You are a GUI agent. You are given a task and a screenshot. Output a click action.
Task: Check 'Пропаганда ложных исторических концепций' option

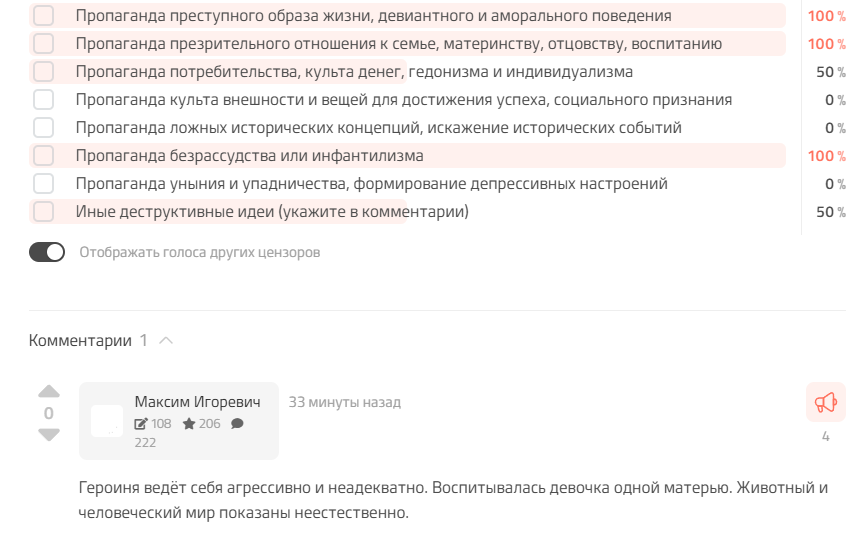point(43,128)
